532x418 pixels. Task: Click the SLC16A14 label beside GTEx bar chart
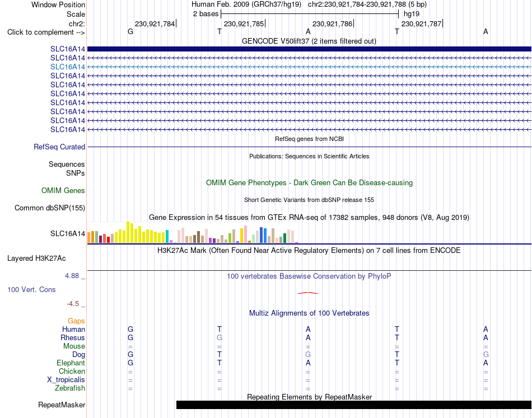pyautogui.click(x=68, y=233)
